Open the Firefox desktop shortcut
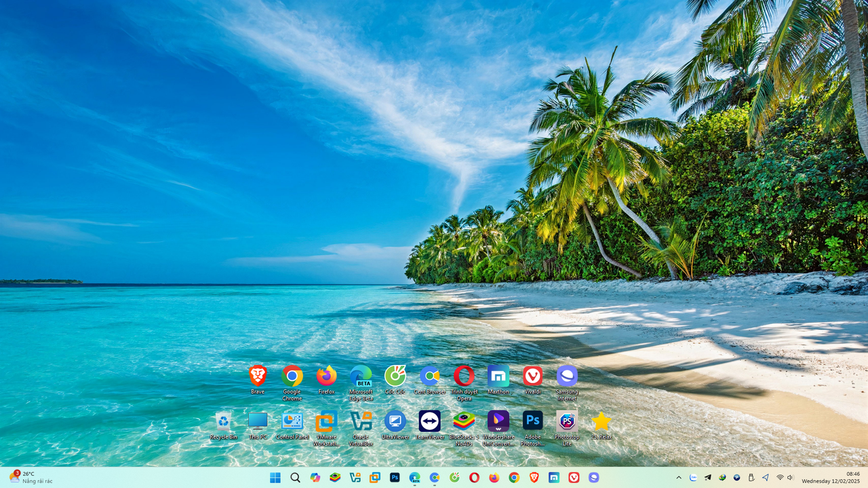The image size is (868, 488). point(326,378)
